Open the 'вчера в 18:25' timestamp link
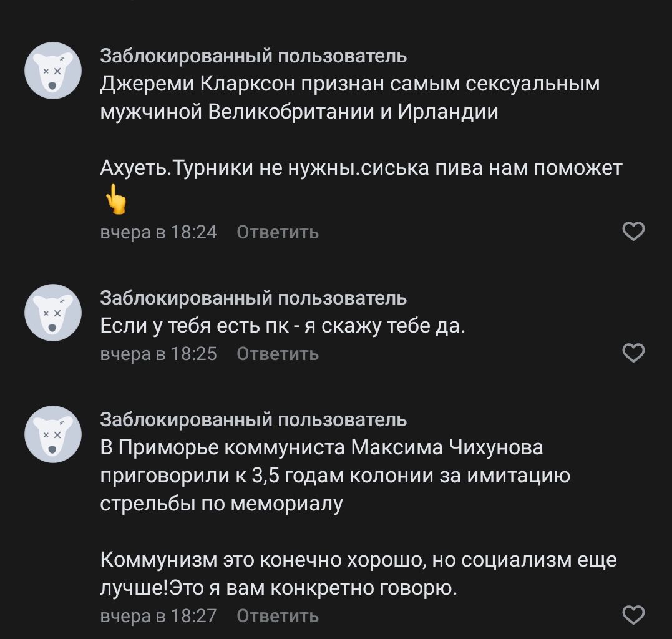Screen dimensions: 672x639 coord(158,354)
